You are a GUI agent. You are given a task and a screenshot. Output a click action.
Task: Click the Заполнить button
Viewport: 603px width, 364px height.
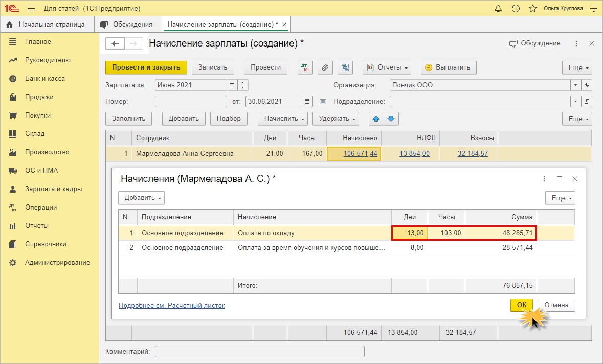coord(128,119)
